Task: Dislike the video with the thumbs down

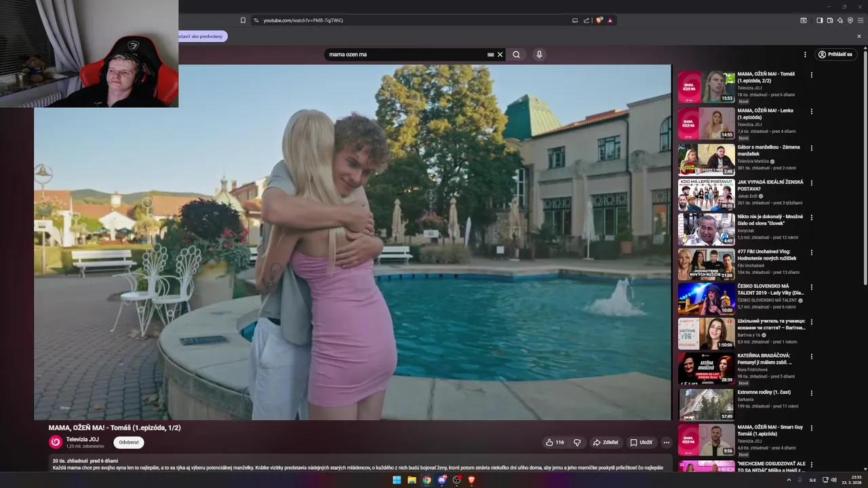Action: [x=577, y=442]
